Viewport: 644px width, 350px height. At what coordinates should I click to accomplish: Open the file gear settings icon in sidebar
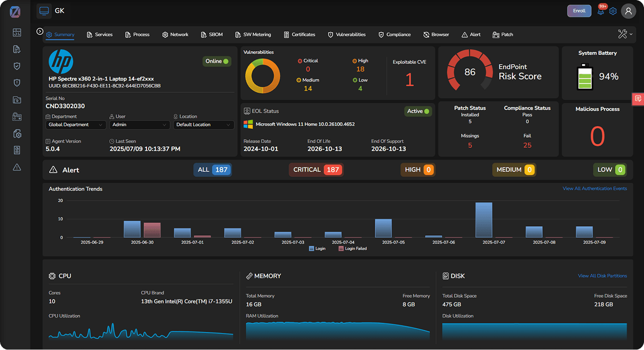[x=17, y=133]
